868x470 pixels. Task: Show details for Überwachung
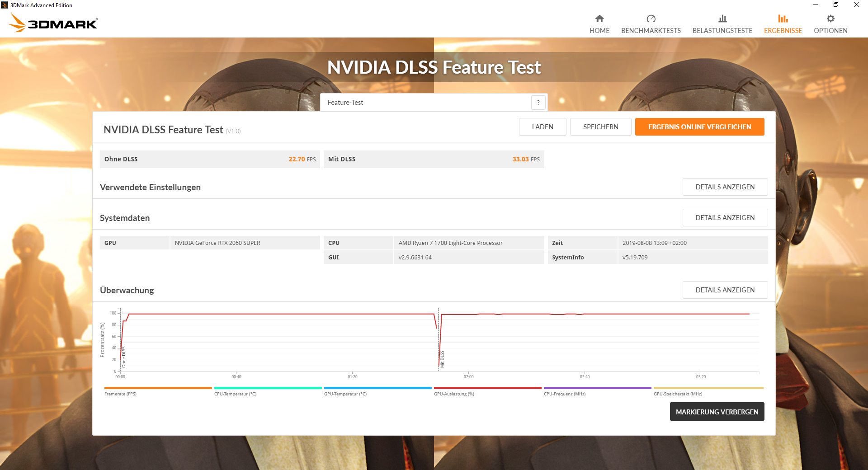[x=725, y=290]
